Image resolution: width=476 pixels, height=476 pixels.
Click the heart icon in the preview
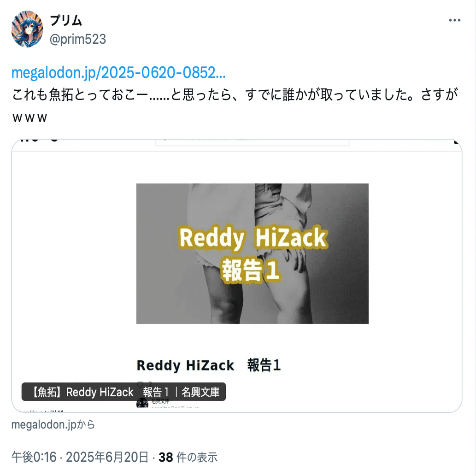tap(140, 385)
